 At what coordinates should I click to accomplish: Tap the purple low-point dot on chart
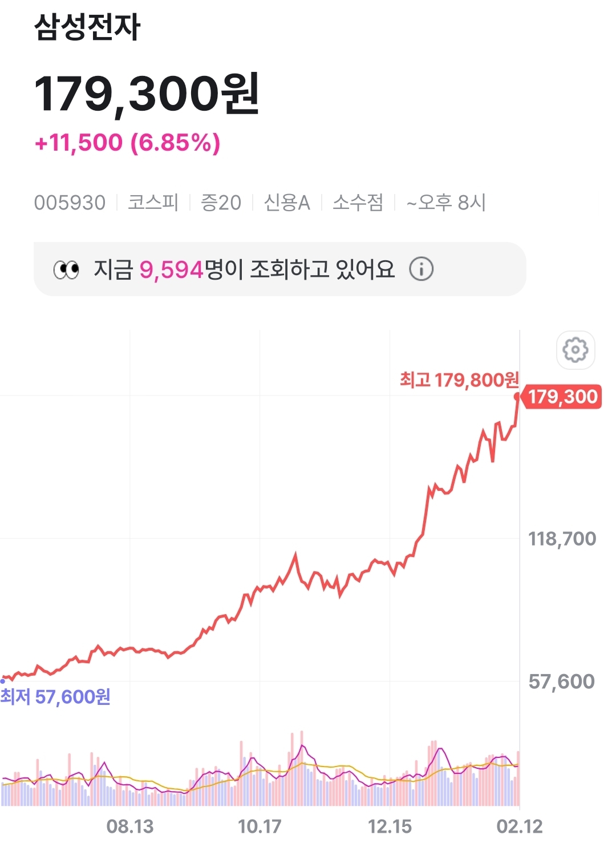(x=3, y=680)
